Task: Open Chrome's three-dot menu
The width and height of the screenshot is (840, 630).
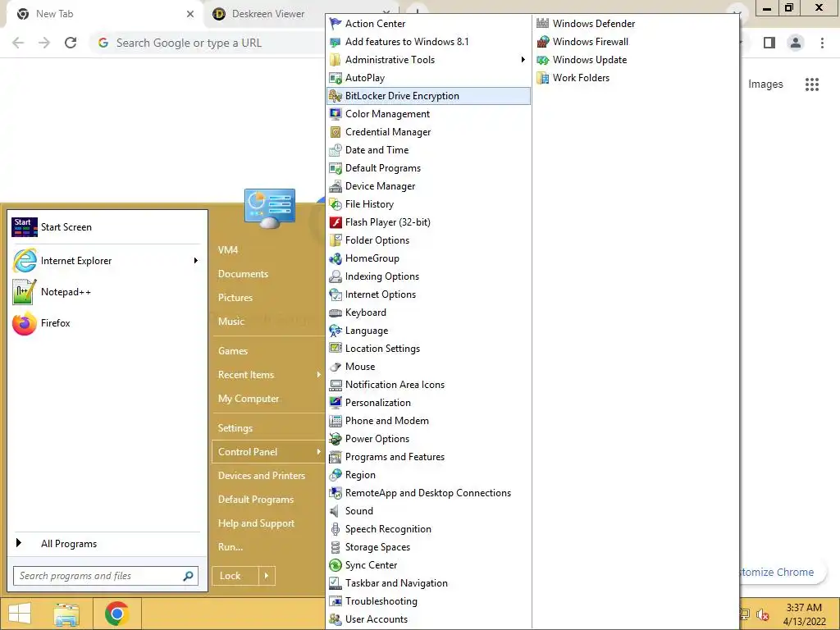Action: 822,43
